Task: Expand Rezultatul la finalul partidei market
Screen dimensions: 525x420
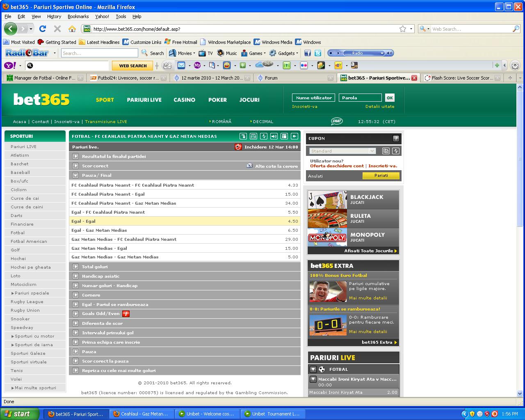Action: tap(75, 156)
